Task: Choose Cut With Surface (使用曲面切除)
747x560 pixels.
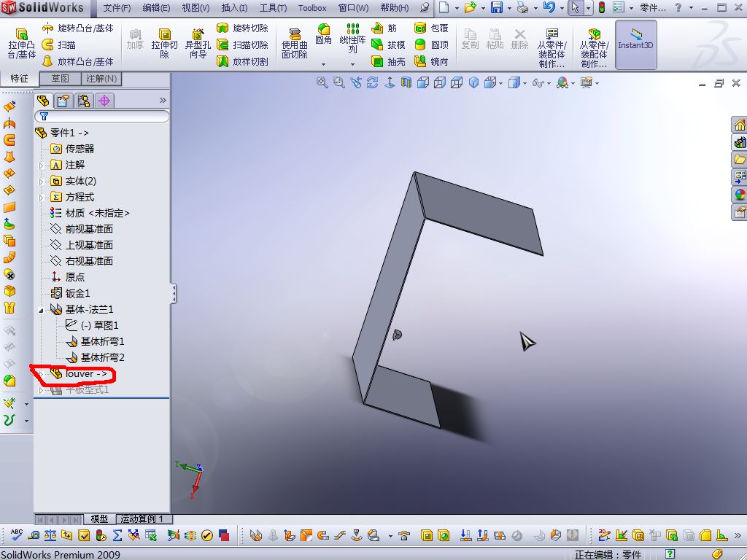Action: click(x=295, y=44)
